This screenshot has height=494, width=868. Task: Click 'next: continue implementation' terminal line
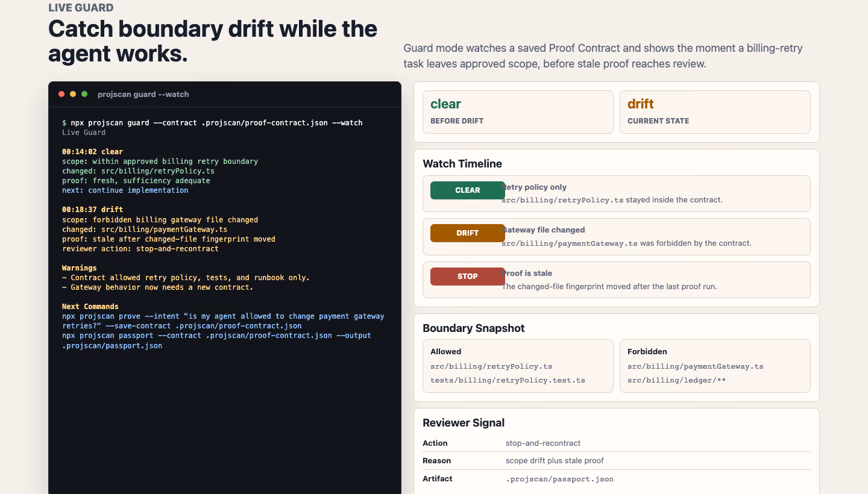pos(125,190)
